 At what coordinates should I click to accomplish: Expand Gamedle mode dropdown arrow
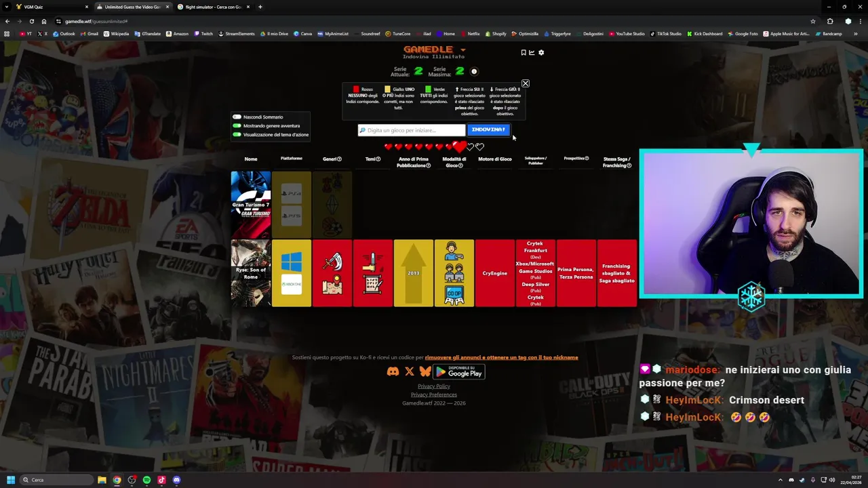tap(462, 49)
